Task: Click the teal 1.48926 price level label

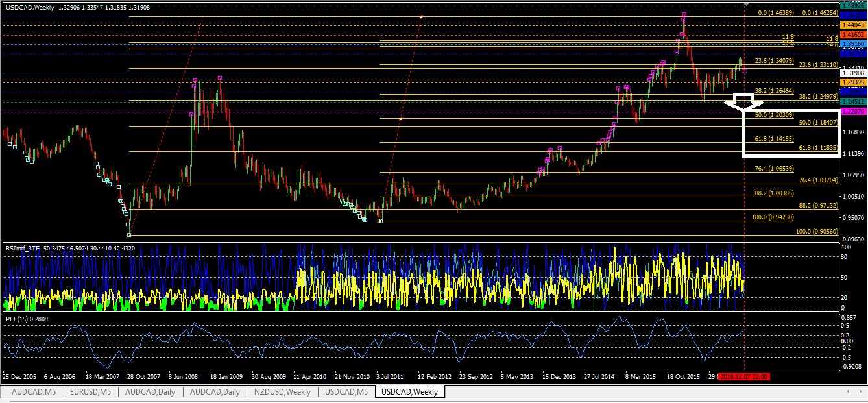Action: click(852, 5)
